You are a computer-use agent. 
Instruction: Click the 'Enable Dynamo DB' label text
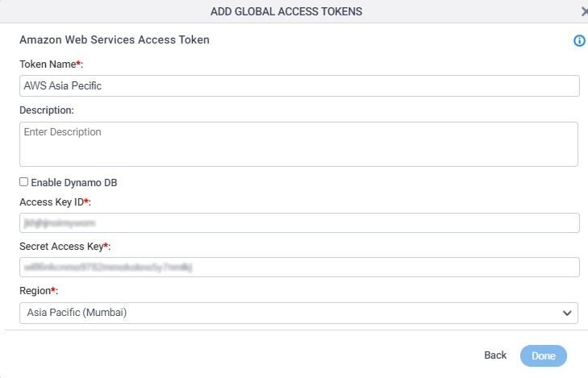[74, 182]
